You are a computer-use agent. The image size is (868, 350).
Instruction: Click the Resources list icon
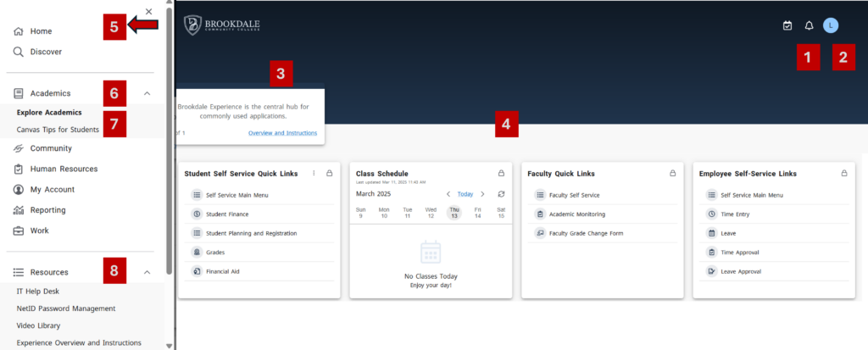[19, 272]
